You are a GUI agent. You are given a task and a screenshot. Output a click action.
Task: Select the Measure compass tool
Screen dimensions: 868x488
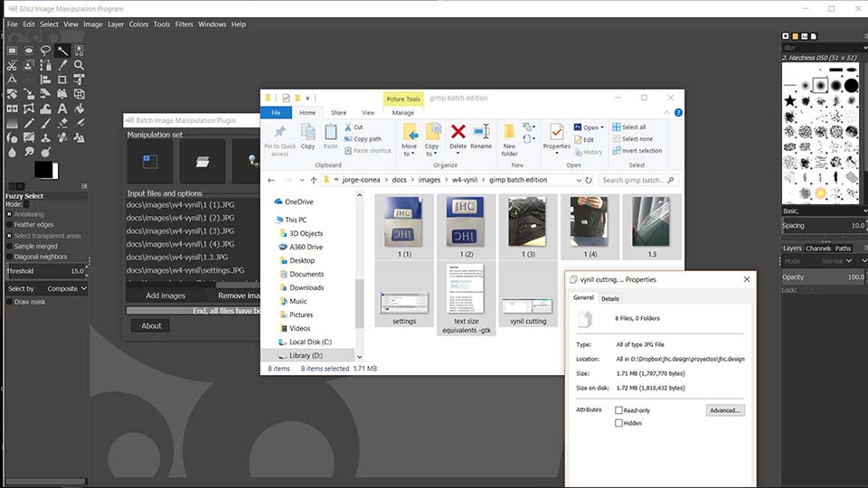pyautogui.click(x=12, y=80)
